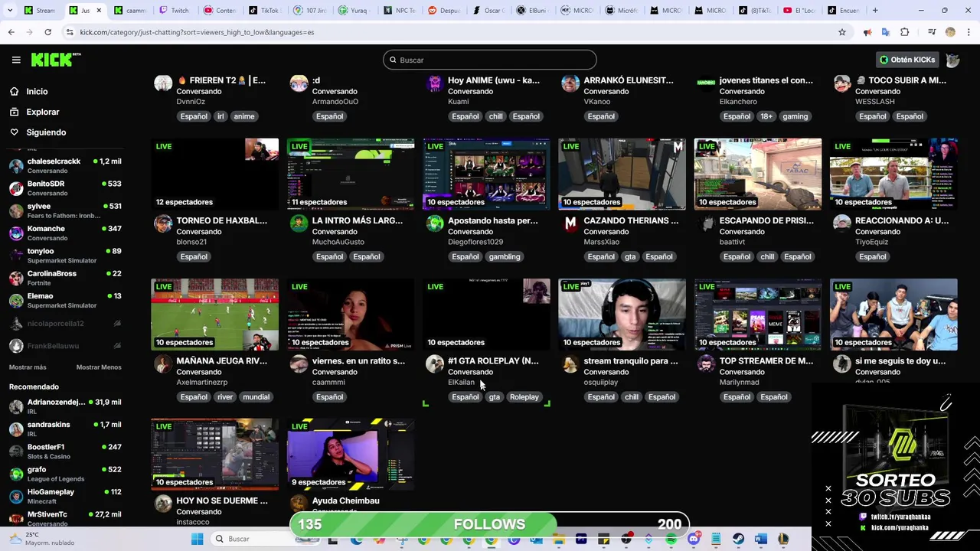Select the 18+ tag under Elkanchero
The height and width of the screenshot is (551, 980).
click(766, 116)
